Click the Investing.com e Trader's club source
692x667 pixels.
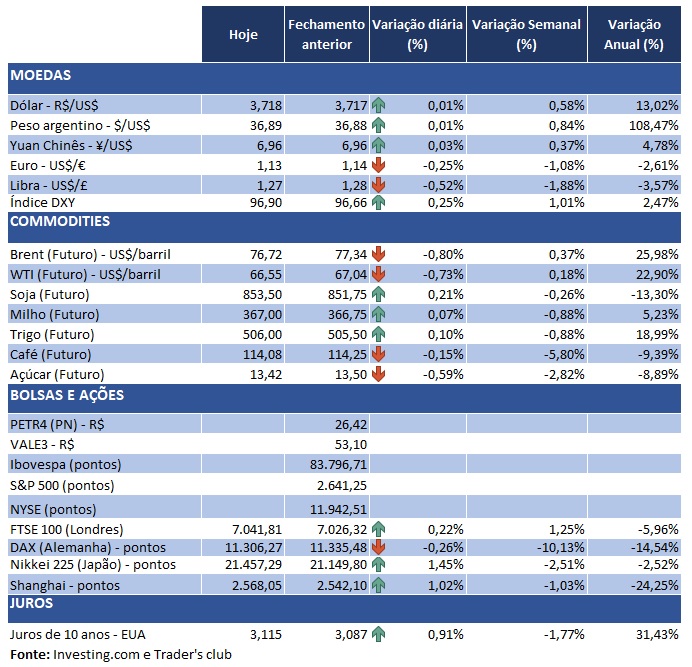(145, 655)
